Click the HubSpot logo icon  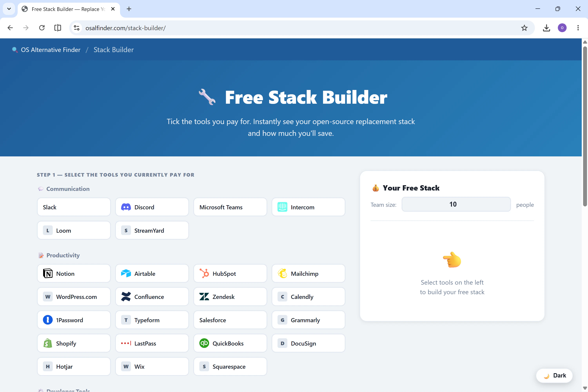coord(204,273)
